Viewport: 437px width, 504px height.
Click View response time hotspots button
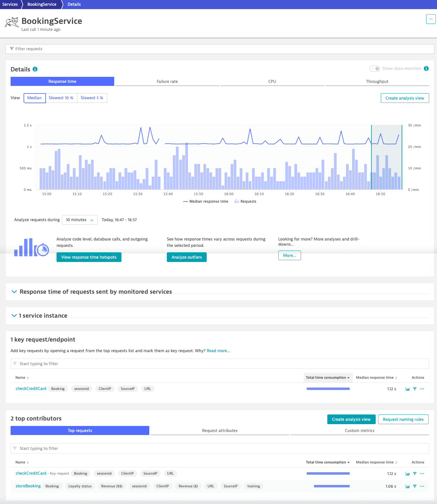coord(89,257)
